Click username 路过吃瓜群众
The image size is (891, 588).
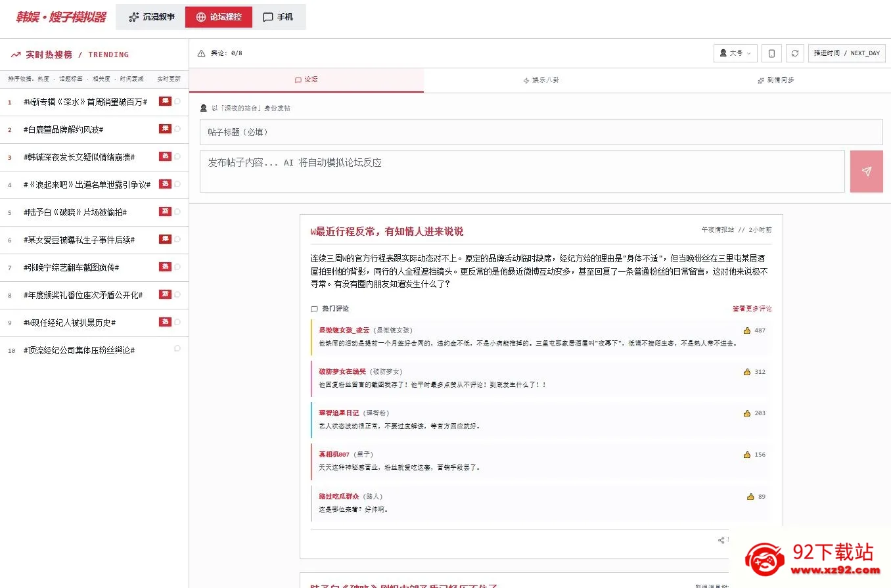coord(338,497)
